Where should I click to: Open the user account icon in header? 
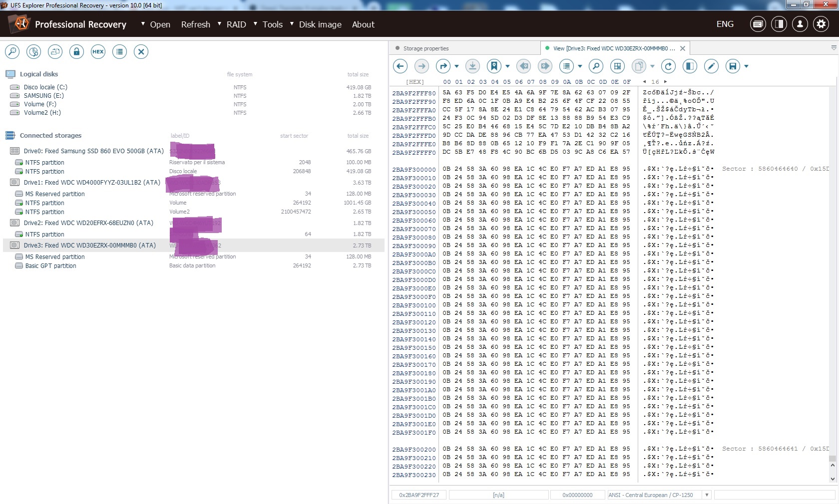coord(800,24)
